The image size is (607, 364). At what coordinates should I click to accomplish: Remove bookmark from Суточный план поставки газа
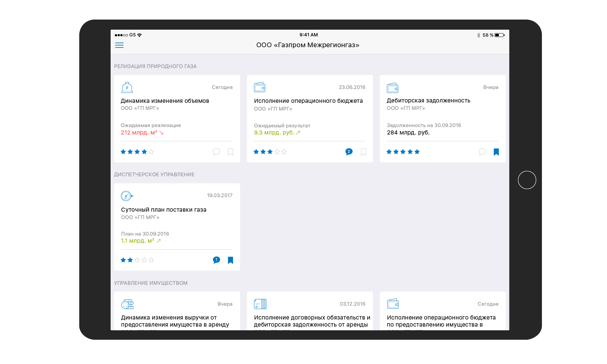231,260
